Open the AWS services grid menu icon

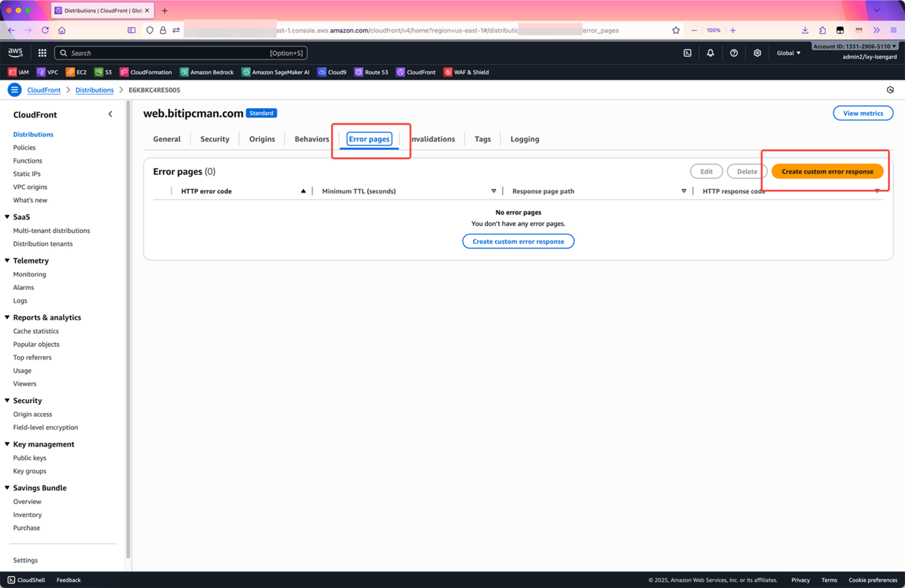[x=42, y=53]
